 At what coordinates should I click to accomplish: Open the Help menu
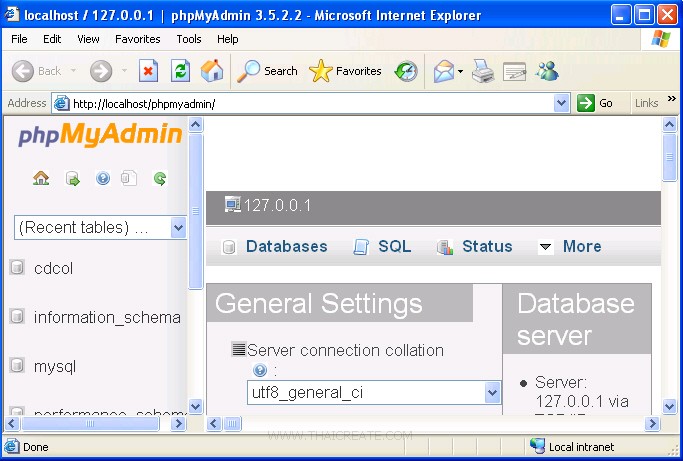pos(227,39)
